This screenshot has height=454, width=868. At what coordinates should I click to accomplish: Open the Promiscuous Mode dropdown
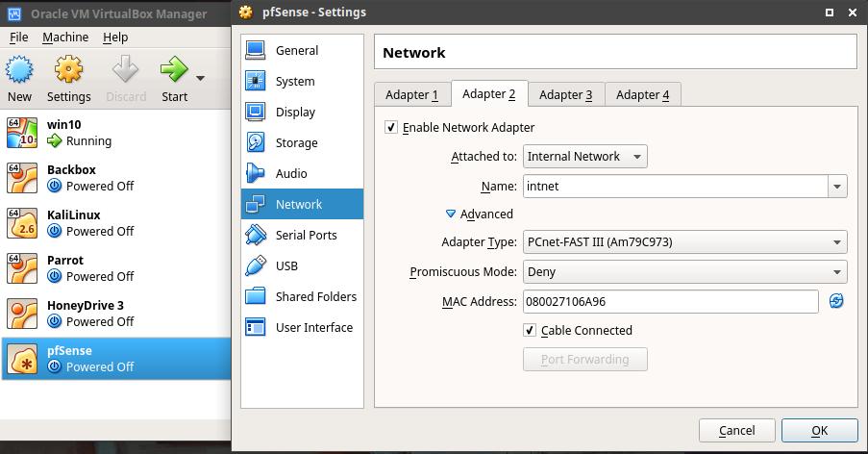(684, 272)
